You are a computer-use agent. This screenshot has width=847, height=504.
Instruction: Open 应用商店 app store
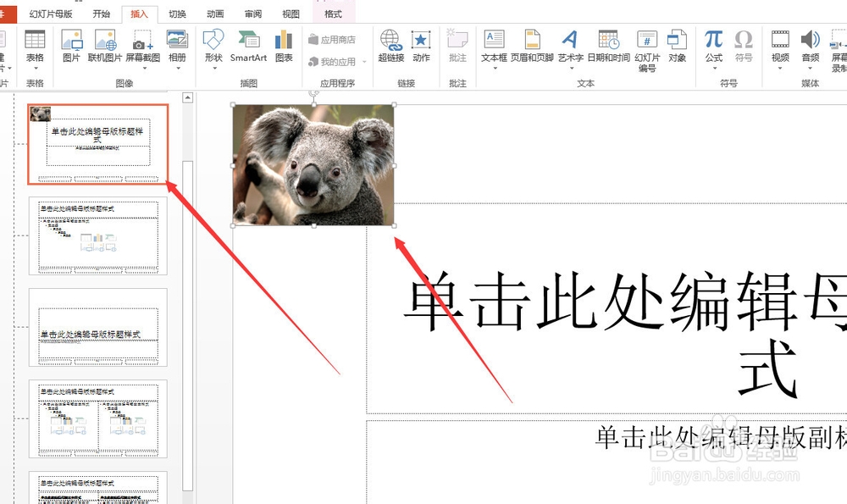pyautogui.click(x=332, y=40)
